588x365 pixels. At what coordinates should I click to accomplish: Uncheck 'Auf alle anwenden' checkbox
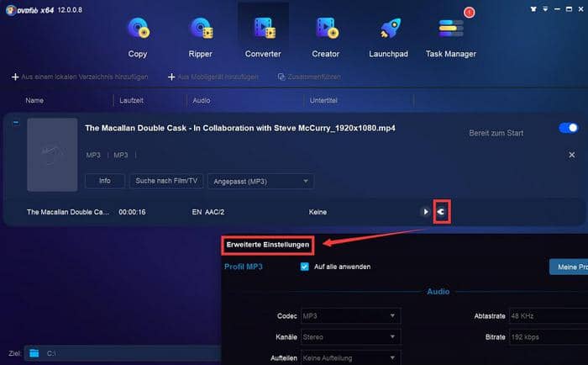coord(305,267)
